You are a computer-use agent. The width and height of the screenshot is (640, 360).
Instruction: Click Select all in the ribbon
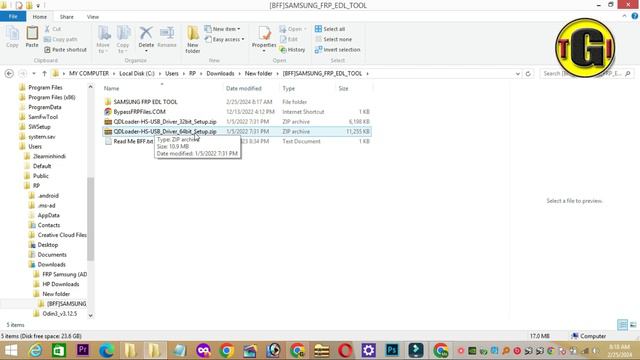[330, 29]
